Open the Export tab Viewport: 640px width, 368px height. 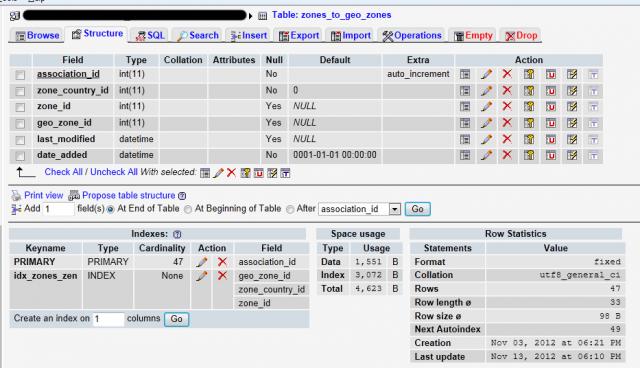tap(299, 35)
